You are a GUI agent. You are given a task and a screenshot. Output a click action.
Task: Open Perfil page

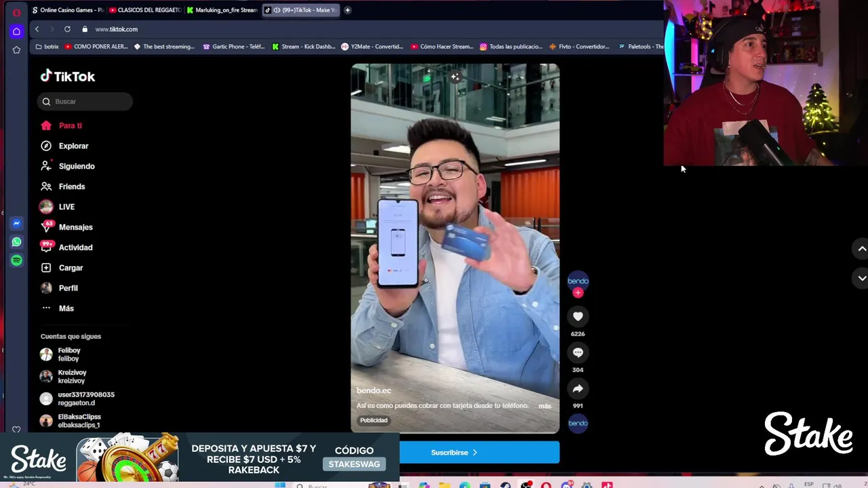click(x=60, y=288)
